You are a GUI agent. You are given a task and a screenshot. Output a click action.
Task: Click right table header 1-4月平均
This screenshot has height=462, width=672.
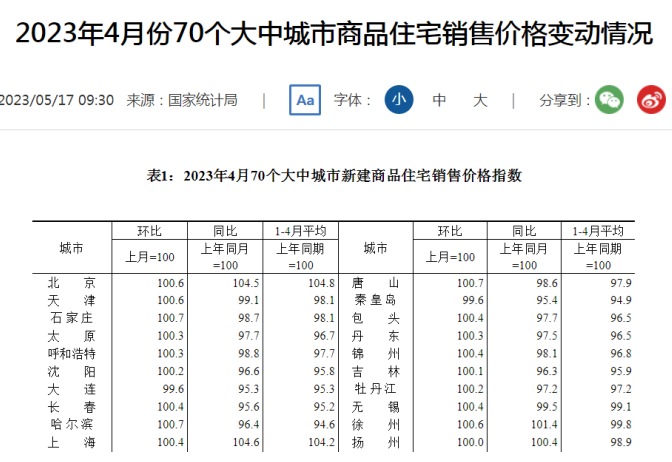point(598,231)
